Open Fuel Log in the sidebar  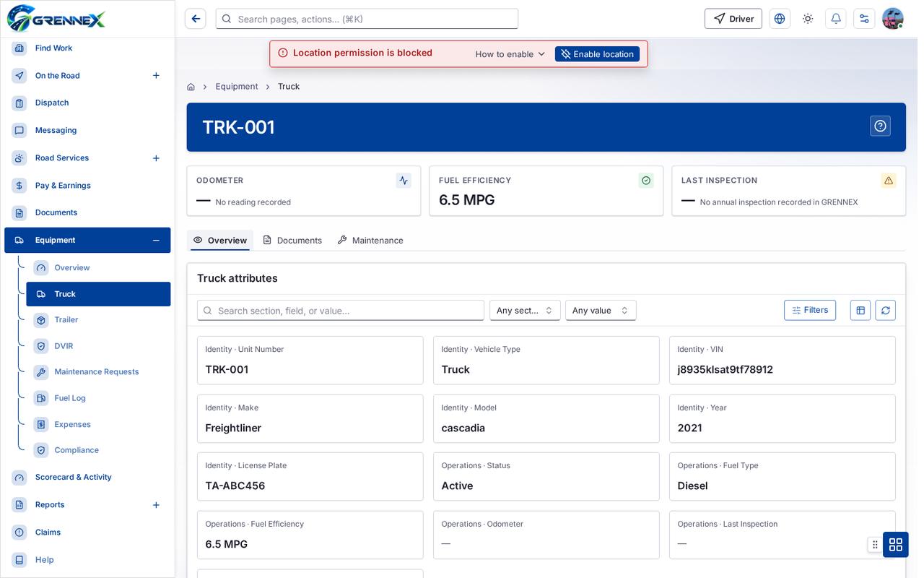coord(98,398)
